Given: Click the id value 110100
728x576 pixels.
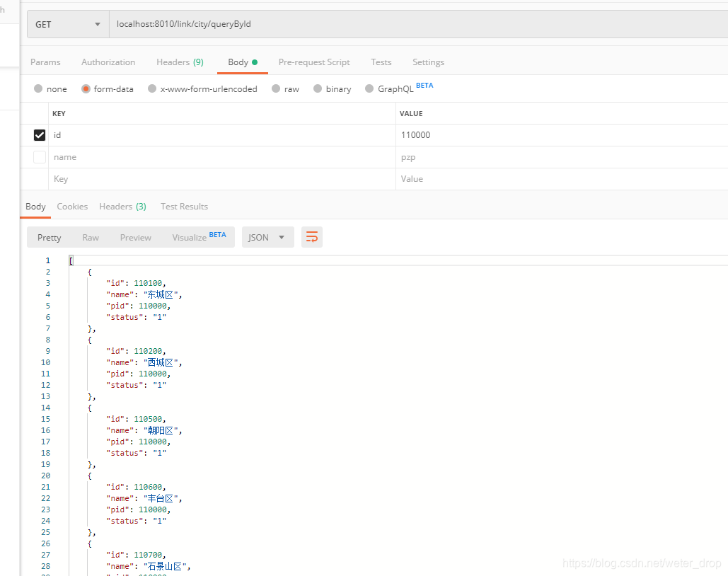Looking at the screenshot, I should pos(148,283).
